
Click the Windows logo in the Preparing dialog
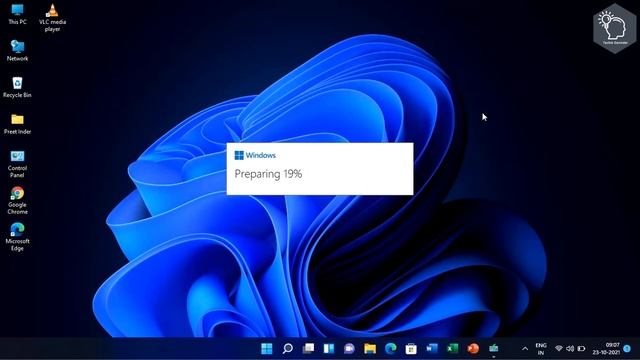click(239, 155)
